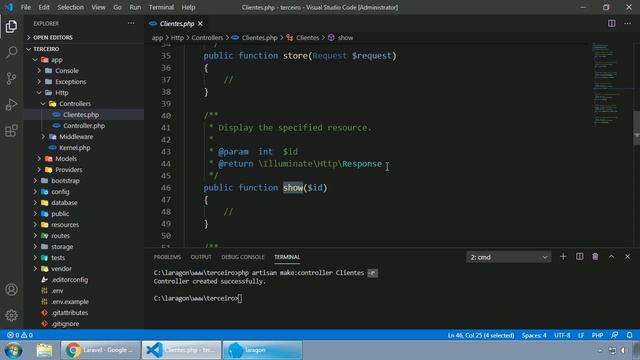
Task: Switch to the Output panel tab
Action: 201,257
